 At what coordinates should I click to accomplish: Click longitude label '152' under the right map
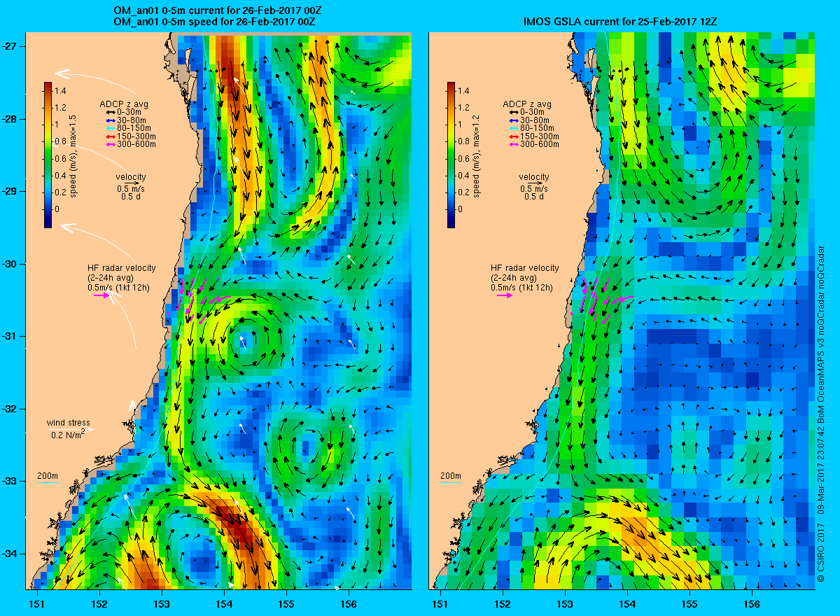pyautogui.click(x=503, y=603)
